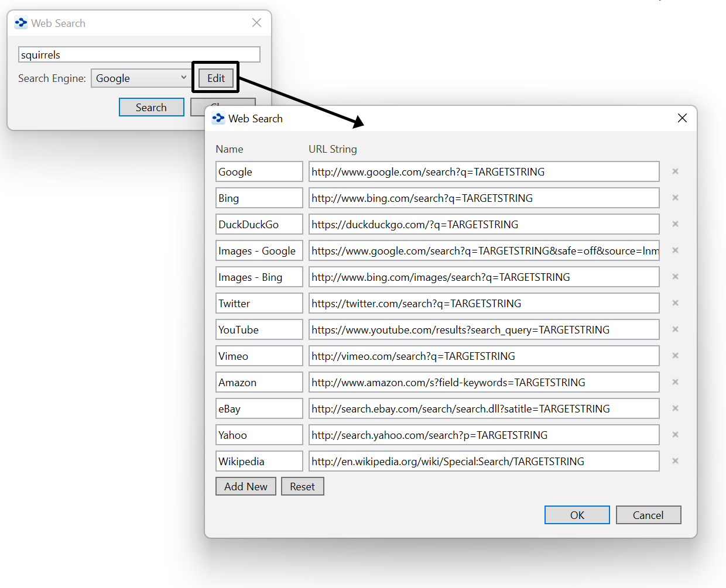Reset the search engine list
The image size is (726, 588).
click(302, 487)
